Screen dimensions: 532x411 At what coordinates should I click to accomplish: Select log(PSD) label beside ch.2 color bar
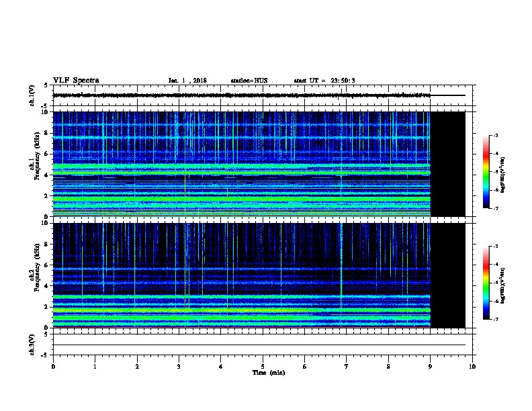click(x=503, y=285)
